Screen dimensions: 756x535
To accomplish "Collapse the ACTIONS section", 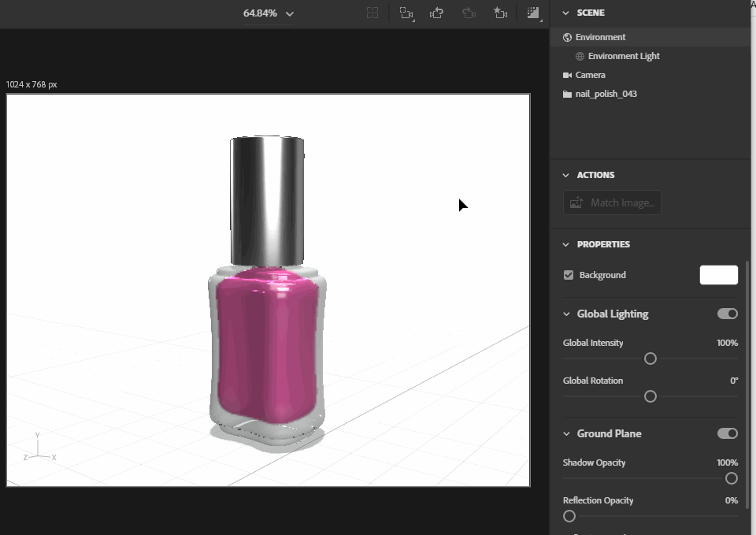I will (566, 175).
